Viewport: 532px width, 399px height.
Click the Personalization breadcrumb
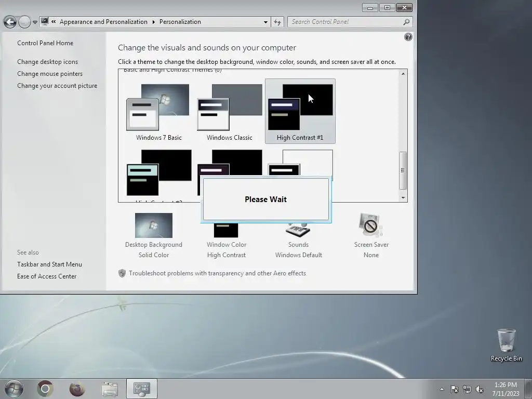click(180, 22)
